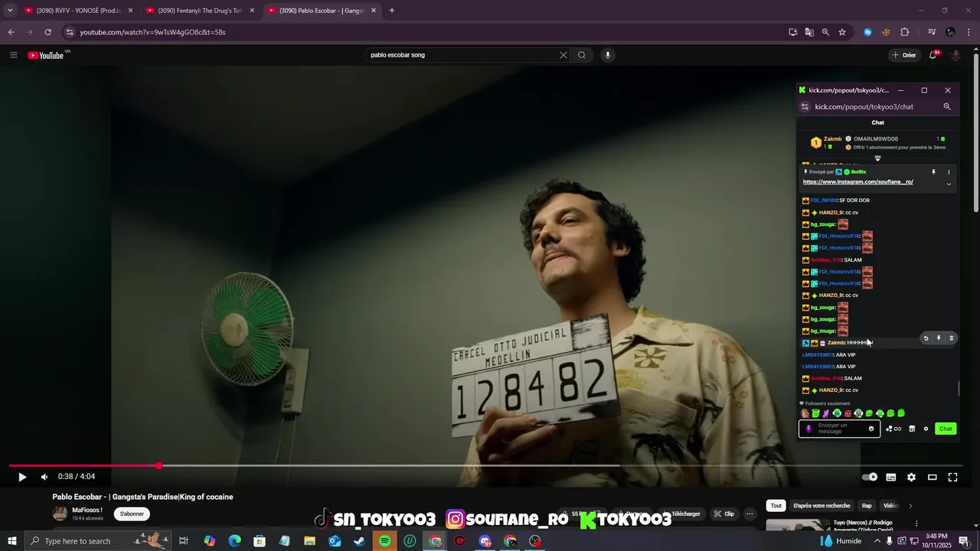This screenshot has height=551, width=980.
Task: Mute the video volume speaker icon
Action: coord(44,477)
